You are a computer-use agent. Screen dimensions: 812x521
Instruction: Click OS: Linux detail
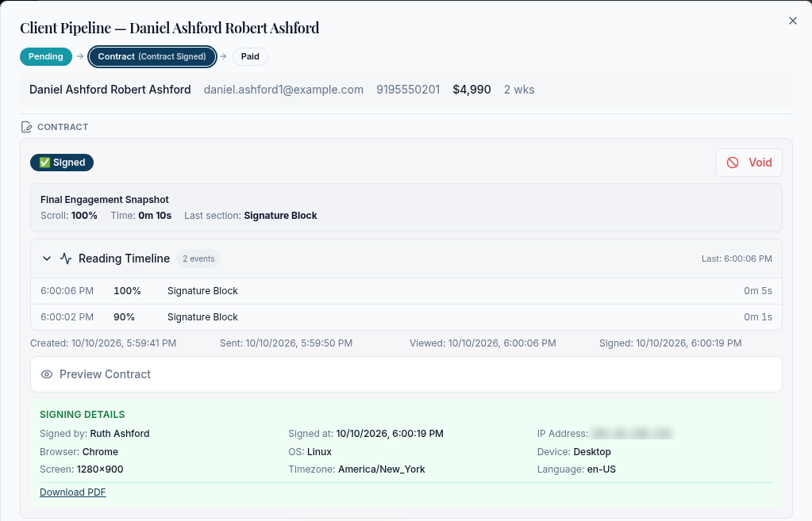pos(310,452)
